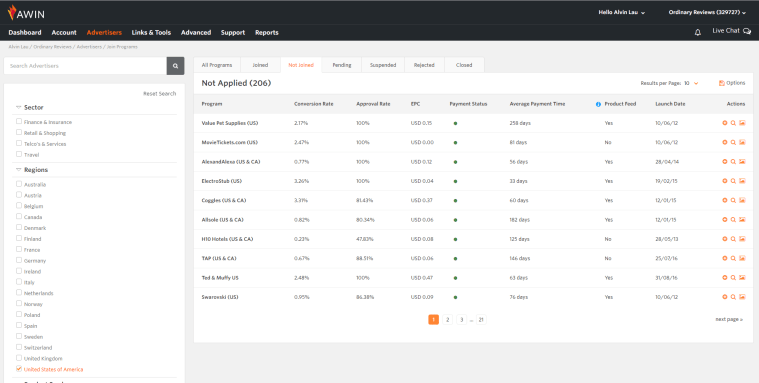Open creatives image icon for Value Pet Supplies (US)
The image size is (759, 383).
click(742, 123)
